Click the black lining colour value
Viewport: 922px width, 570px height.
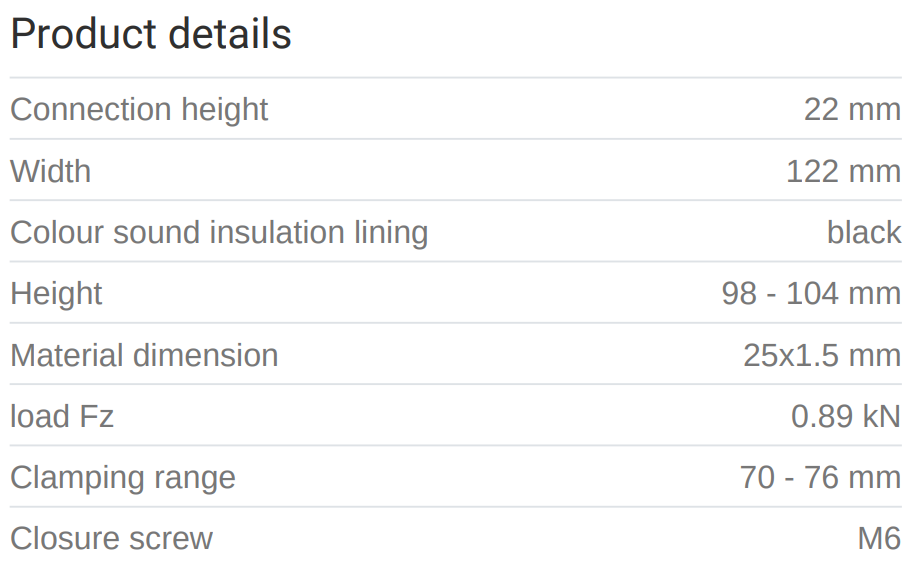(x=864, y=232)
